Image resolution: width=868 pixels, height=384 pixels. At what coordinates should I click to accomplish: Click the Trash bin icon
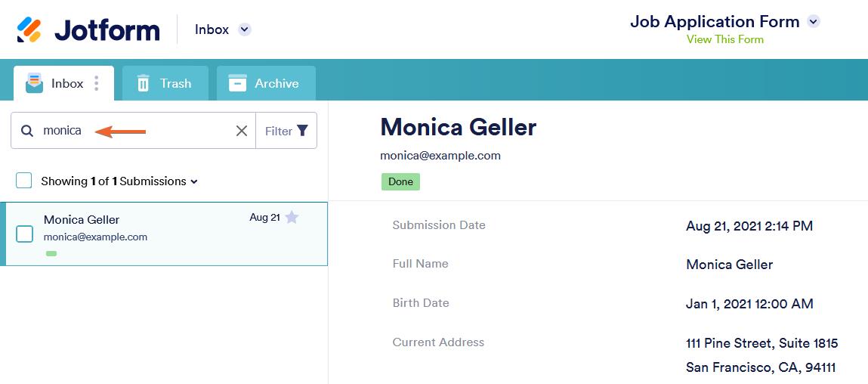143,83
